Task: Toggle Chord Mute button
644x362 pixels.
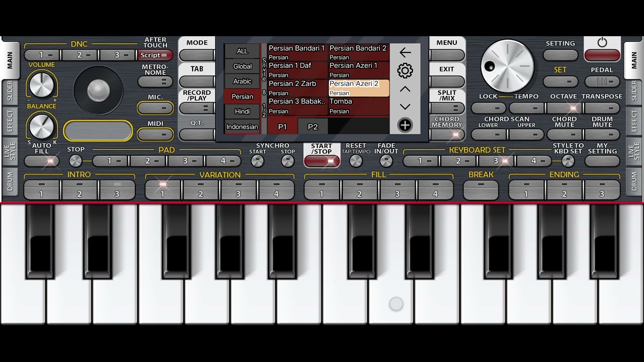Action: click(565, 134)
